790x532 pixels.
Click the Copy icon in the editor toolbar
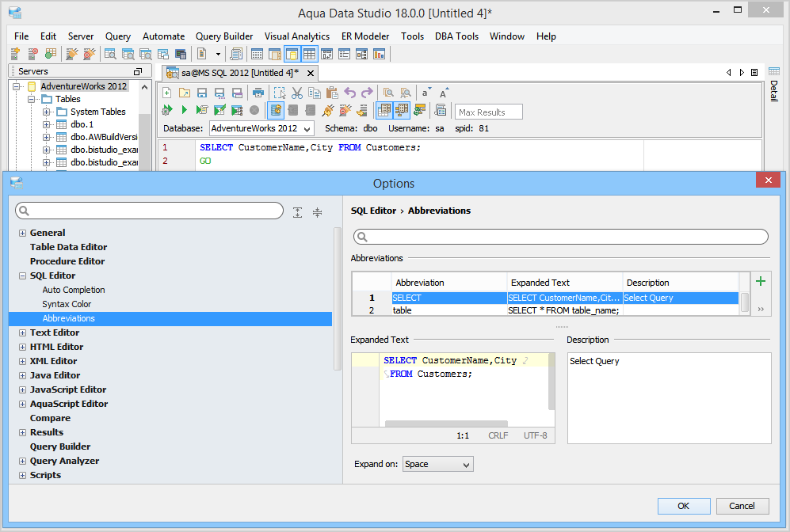click(x=315, y=93)
